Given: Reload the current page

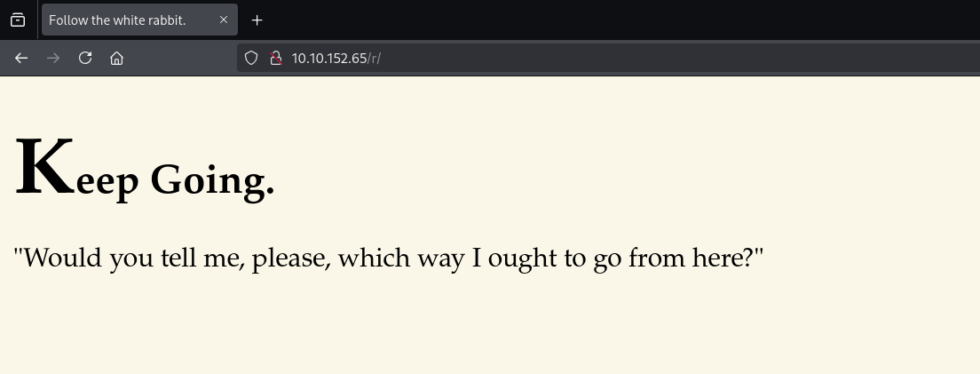Looking at the screenshot, I should 85,58.
